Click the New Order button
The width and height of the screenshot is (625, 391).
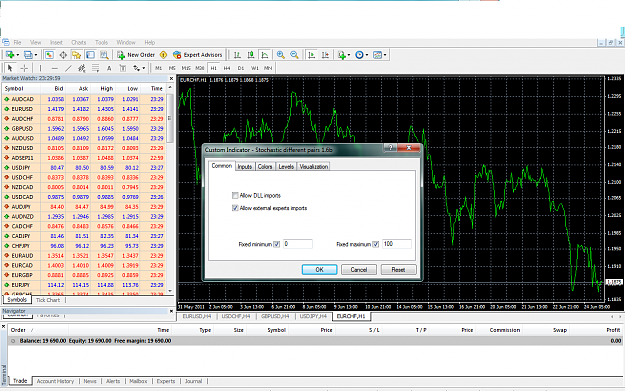tap(136, 55)
